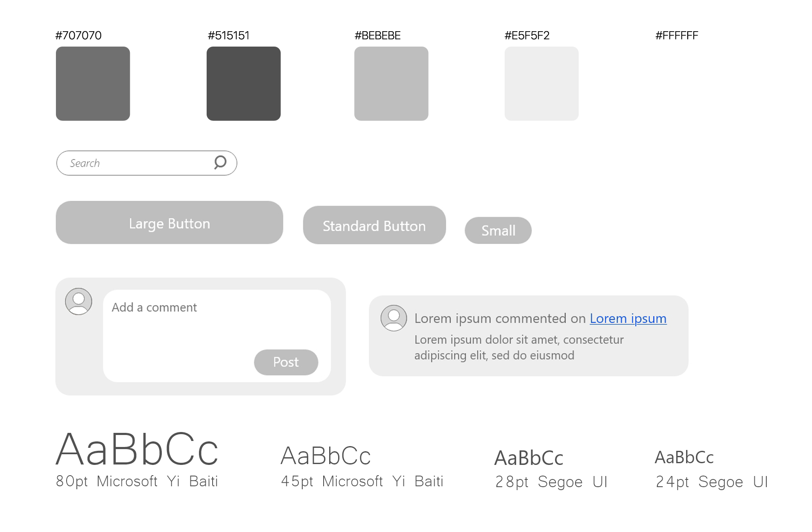Click the Lorem ipsum dolor comment body text

point(519,347)
